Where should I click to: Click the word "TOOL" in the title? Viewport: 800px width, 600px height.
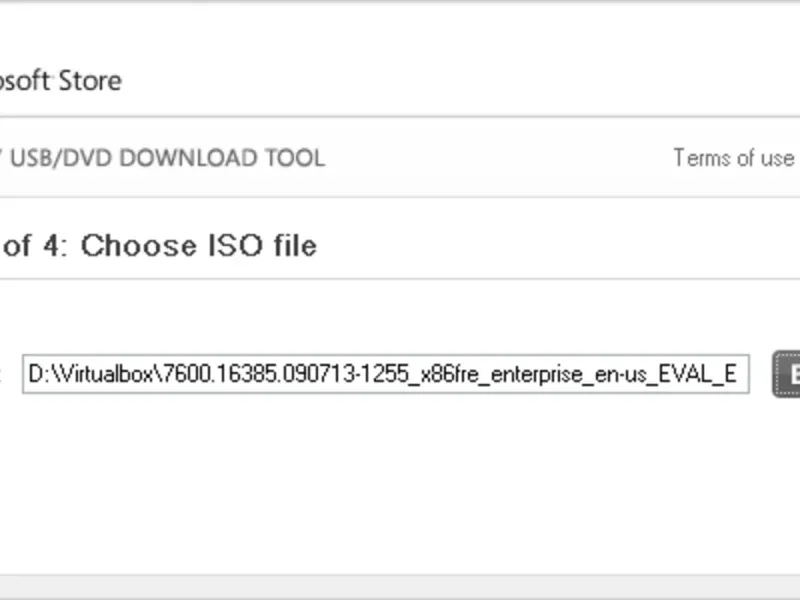coord(294,158)
